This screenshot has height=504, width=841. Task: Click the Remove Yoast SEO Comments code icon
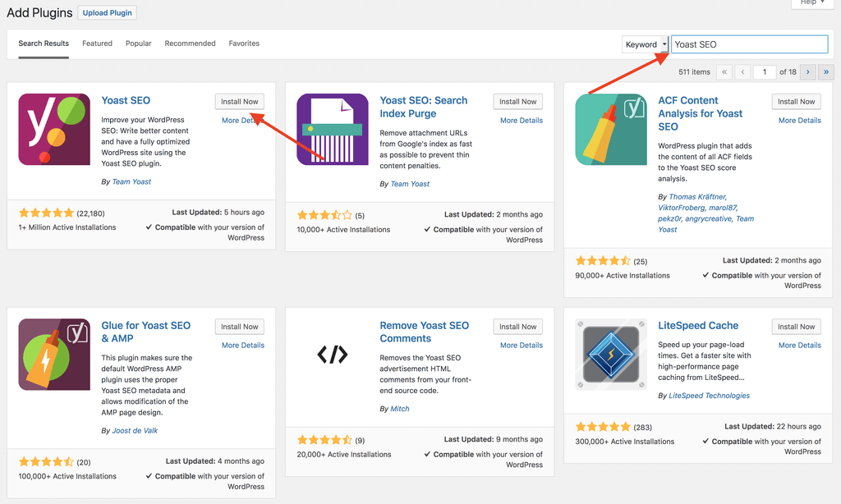[x=333, y=355]
